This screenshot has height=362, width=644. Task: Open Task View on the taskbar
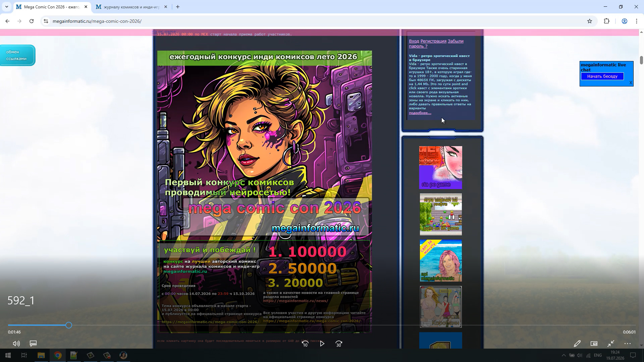point(24,355)
